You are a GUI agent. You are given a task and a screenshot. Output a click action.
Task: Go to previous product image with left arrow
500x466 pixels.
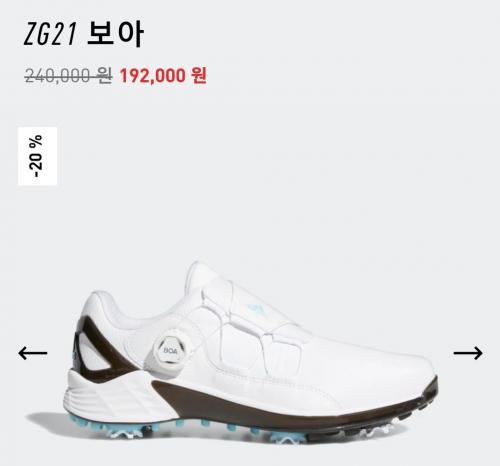point(33,353)
